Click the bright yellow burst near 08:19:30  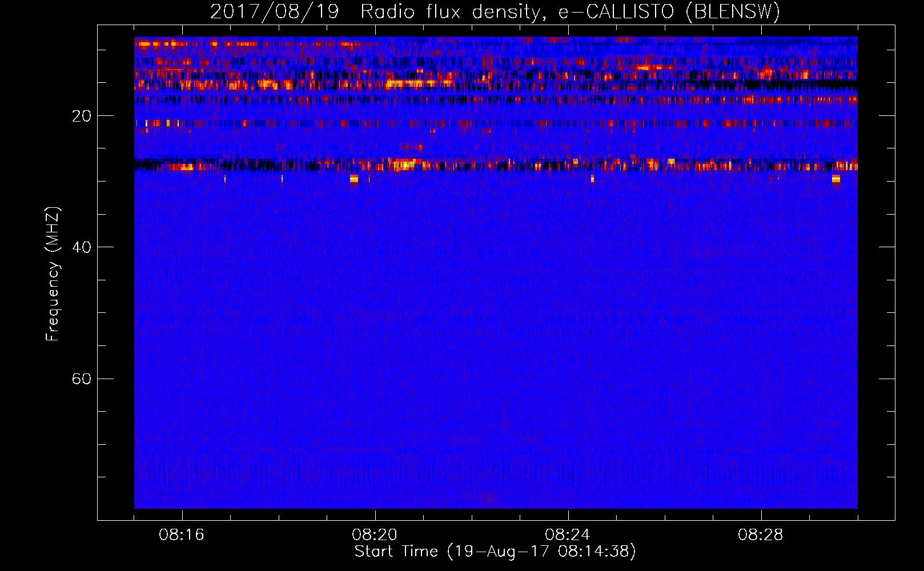click(354, 179)
